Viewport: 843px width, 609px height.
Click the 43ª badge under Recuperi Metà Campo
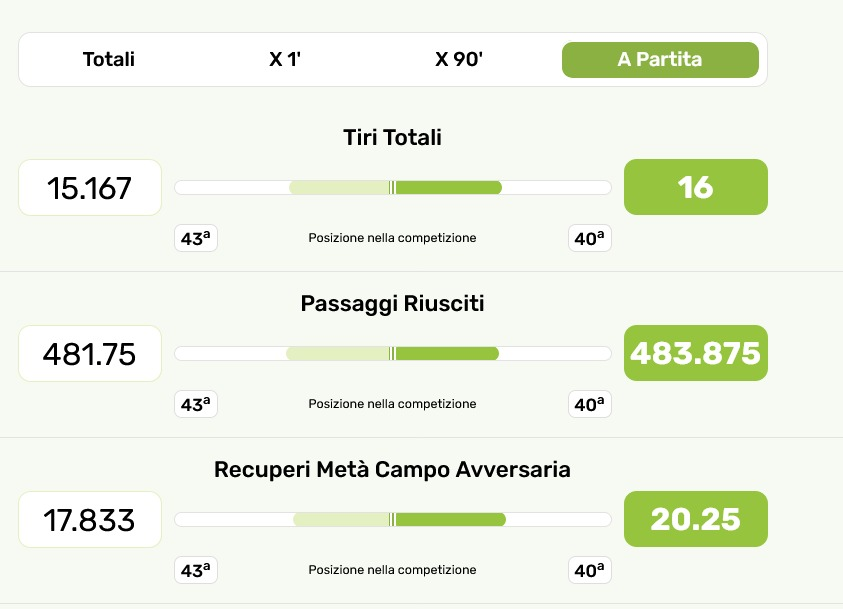(x=196, y=570)
